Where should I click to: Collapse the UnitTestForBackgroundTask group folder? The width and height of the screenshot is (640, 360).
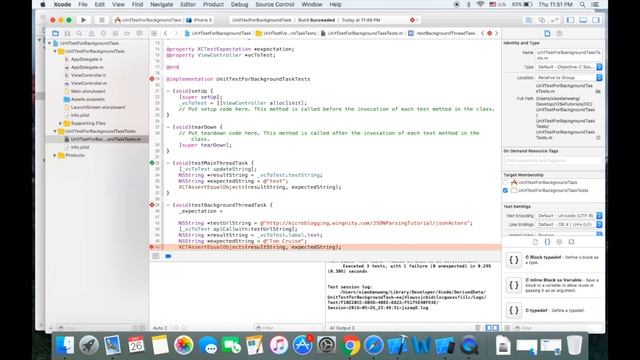coord(55,51)
